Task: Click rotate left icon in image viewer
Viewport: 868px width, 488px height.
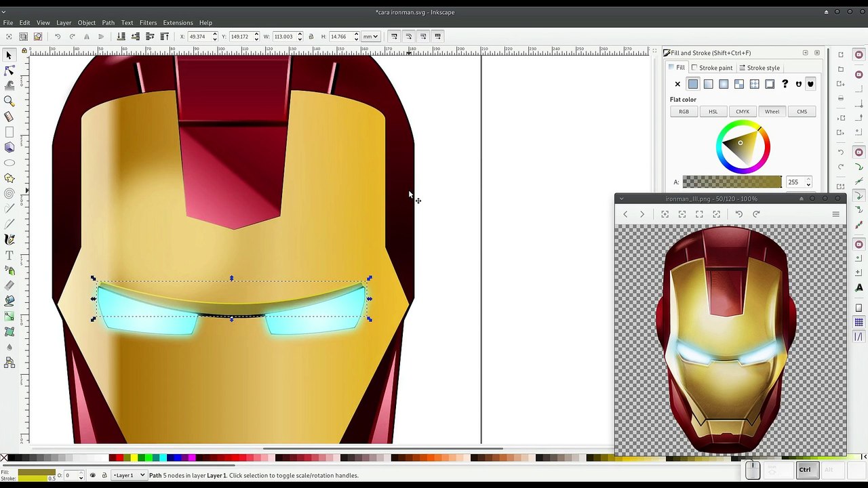Action: pos(739,214)
